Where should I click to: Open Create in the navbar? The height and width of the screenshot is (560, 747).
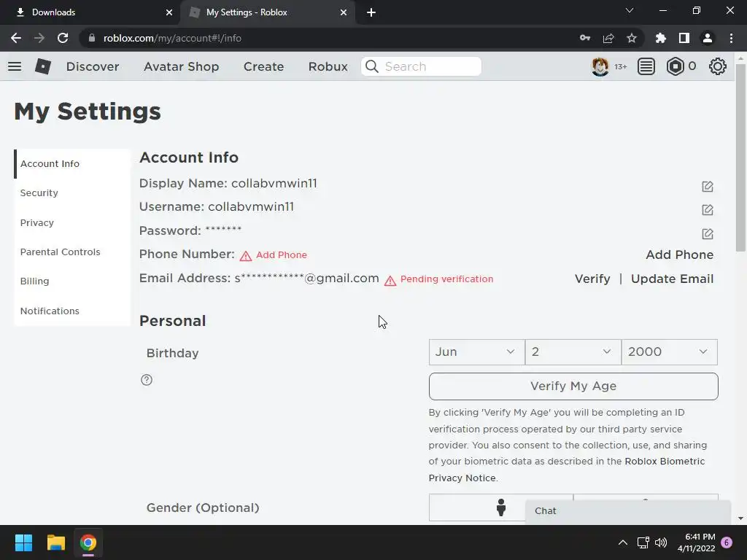pyautogui.click(x=263, y=66)
